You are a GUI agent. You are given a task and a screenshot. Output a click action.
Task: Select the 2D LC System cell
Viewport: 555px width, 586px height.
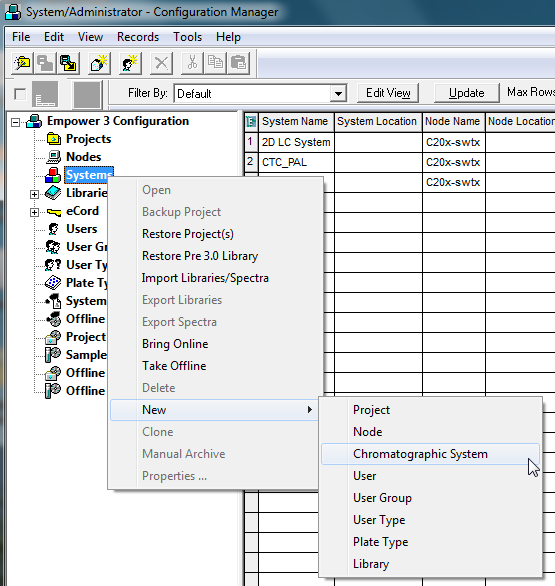296,142
